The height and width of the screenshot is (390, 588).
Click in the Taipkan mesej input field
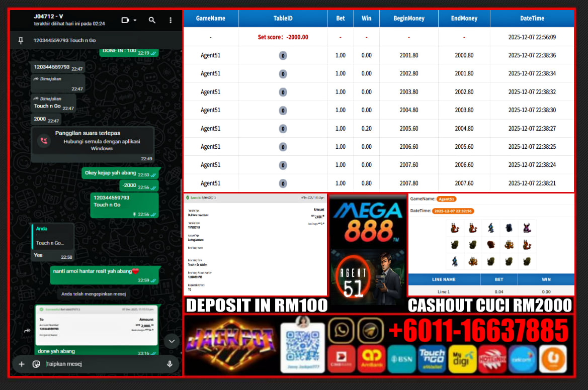[x=101, y=364]
